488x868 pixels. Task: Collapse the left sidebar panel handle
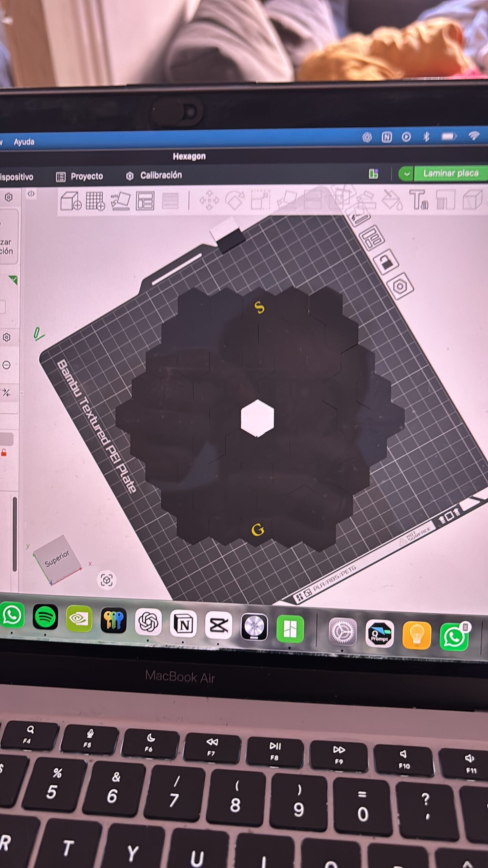click(x=31, y=194)
